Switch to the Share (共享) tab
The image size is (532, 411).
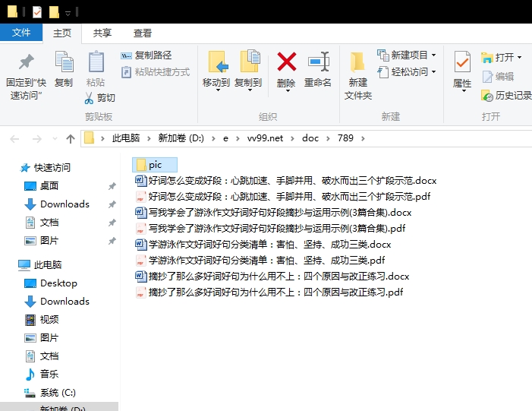coord(102,33)
